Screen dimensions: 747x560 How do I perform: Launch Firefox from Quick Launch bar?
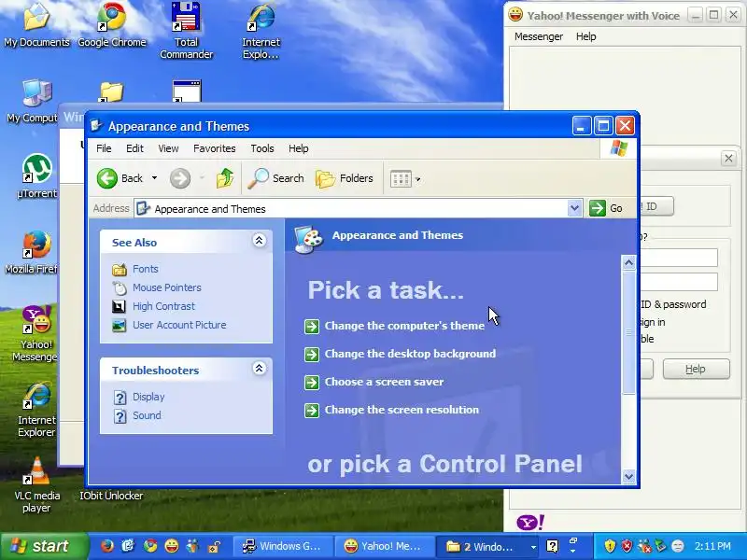107,546
